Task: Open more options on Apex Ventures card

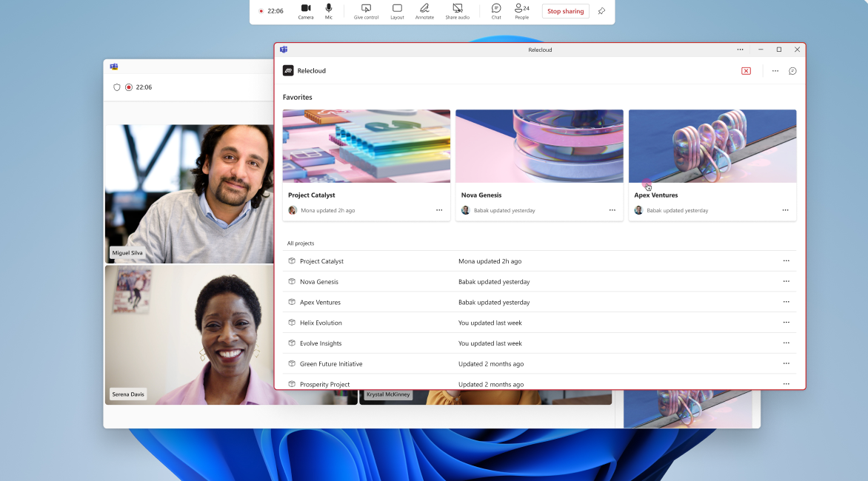Action: tap(786, 210)
